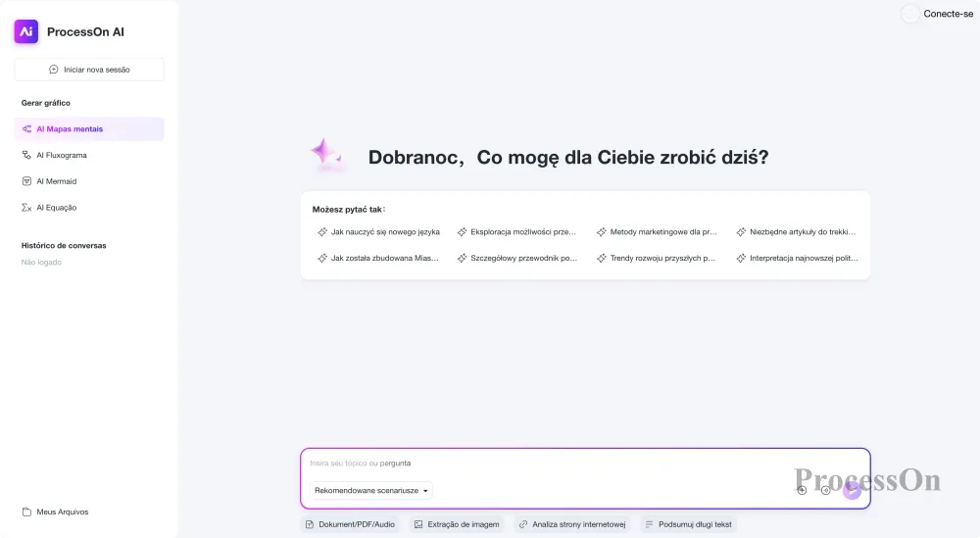The height and width of the screenshot is (538, 980).
Task: Click the Podsumuj długi tekst button
Action: click(x=688, y=524)
